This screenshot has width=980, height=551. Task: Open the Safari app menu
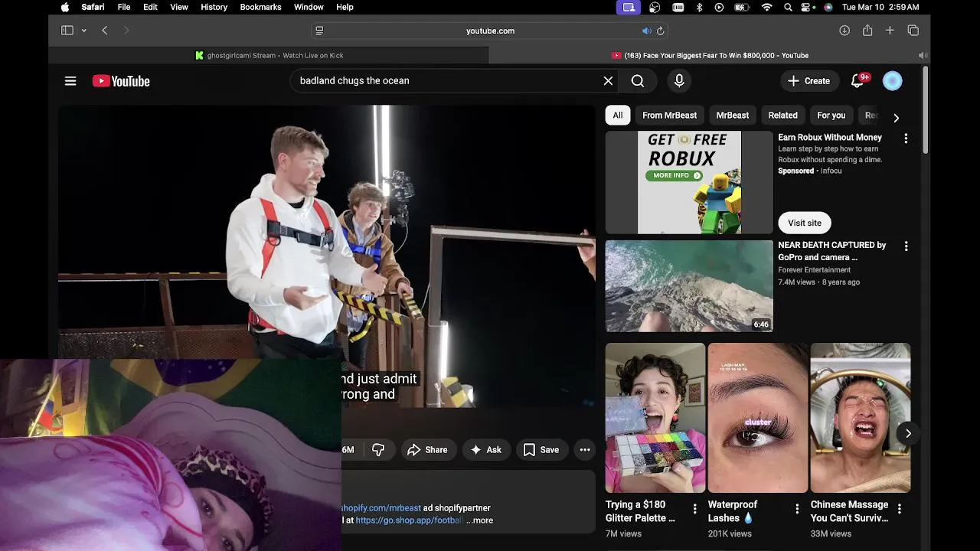pyautogui.click(x=93, y=7)
